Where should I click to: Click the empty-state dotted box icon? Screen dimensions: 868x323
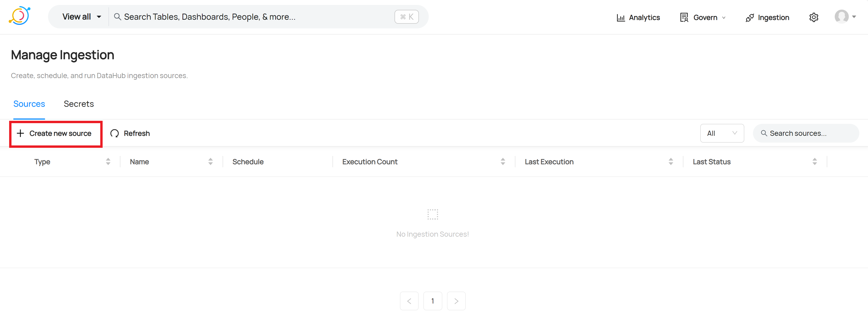click(433, 214)
